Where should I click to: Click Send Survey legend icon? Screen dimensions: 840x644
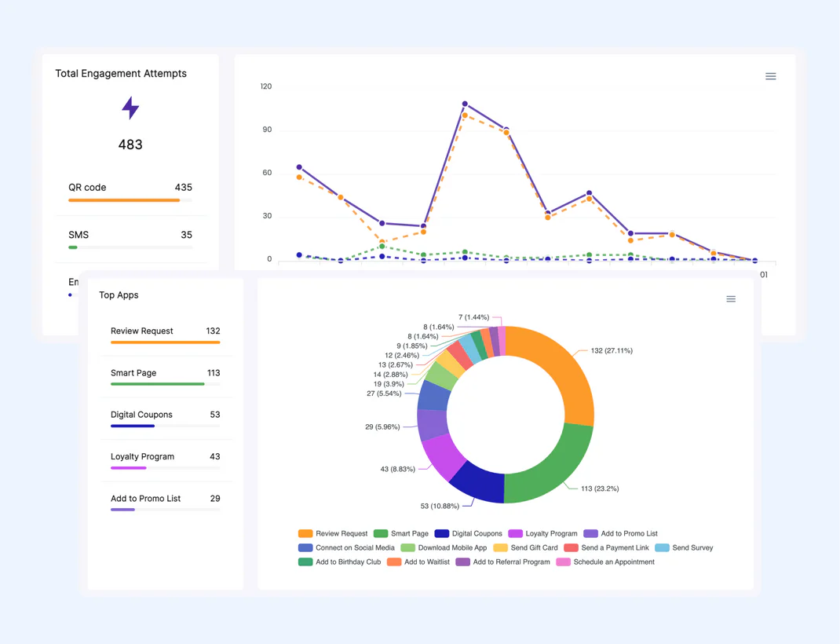(662, 547)
